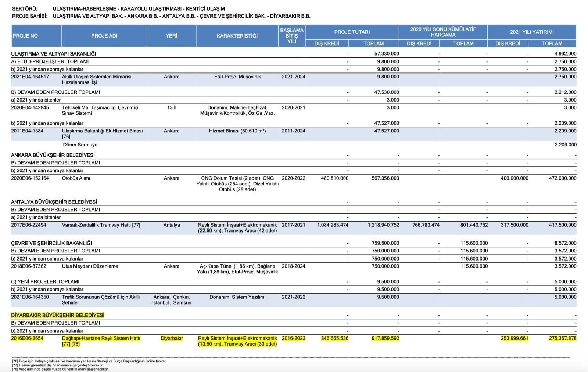Select the value "1.218.940.752"

tap(383, 225)
